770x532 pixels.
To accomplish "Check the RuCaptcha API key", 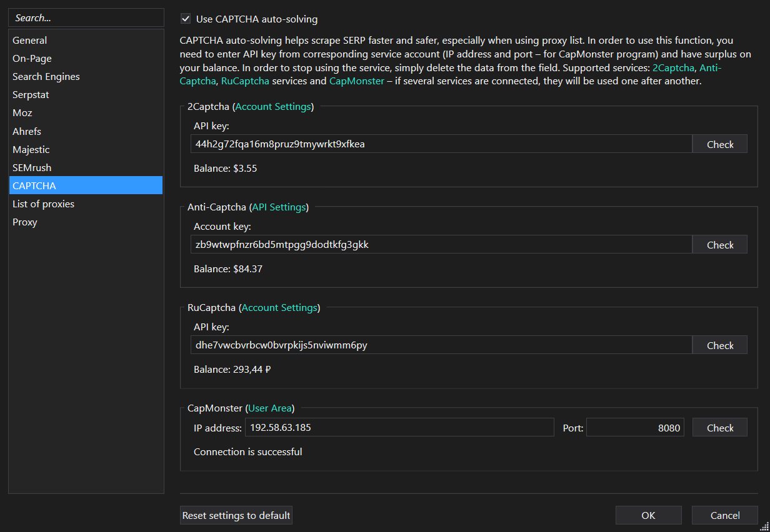I will [719, 345].
